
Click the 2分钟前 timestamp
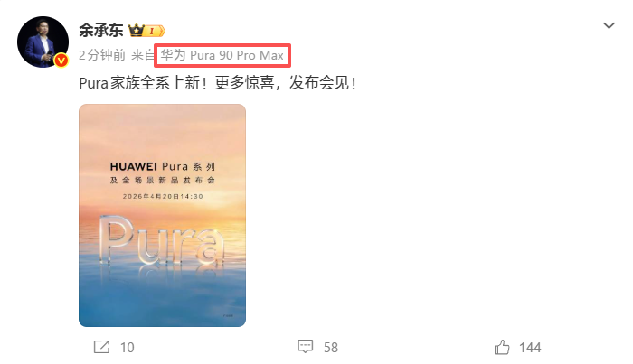102,55
